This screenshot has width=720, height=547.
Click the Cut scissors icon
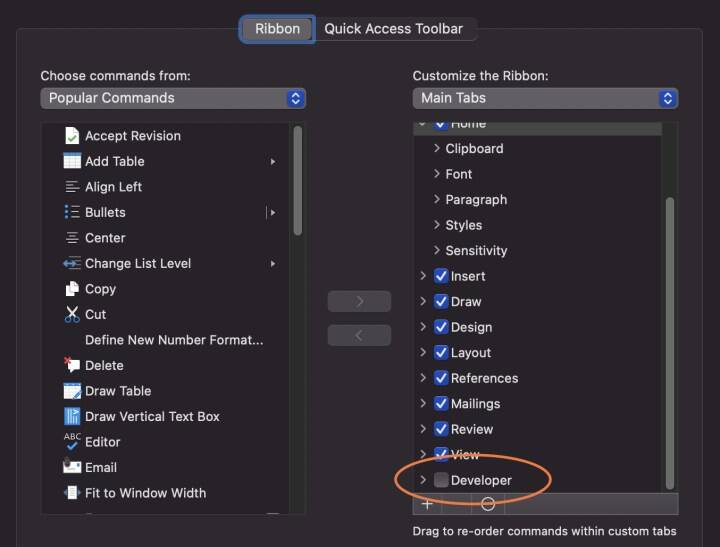[72, 314]
